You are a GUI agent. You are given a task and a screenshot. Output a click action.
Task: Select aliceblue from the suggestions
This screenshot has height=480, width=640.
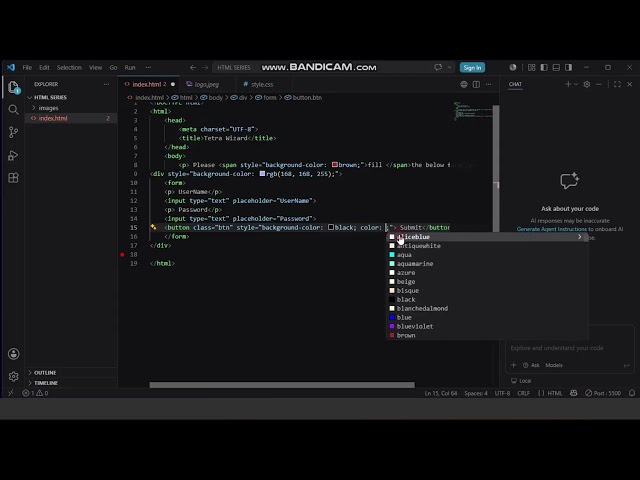(x=487, y=237)
